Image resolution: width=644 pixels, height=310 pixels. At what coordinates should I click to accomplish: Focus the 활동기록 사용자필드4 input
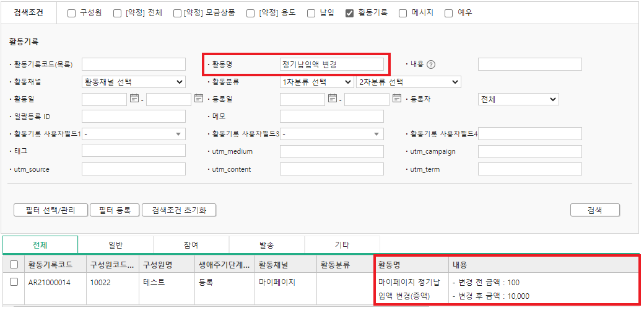coord(530,134)
